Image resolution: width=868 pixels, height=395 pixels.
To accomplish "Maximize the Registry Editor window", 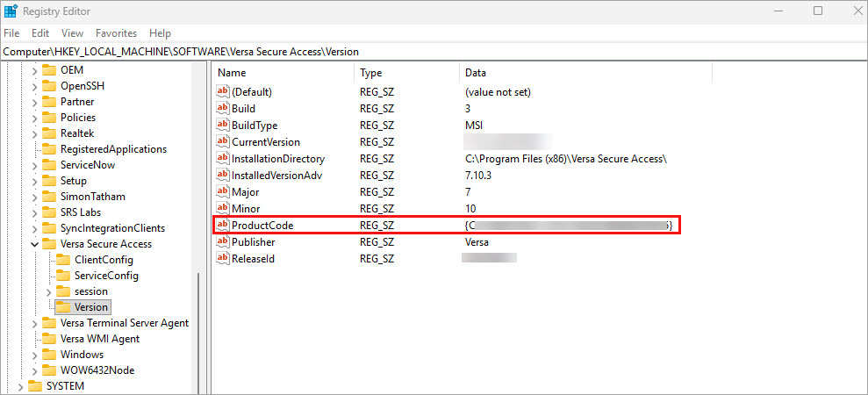I will coord(818,11).
